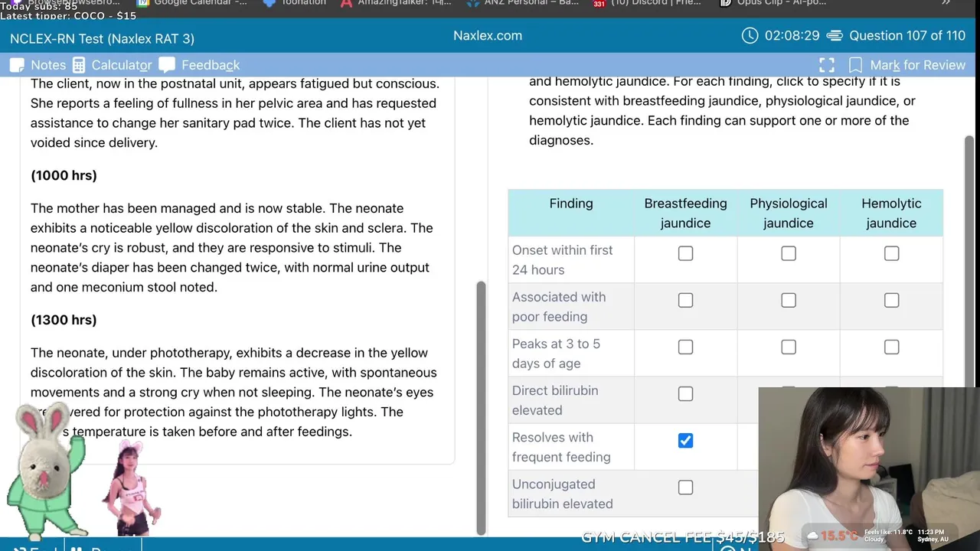This screenshot has width=980, height=551.
Task: Select the Google Calendar browser tab
Action: [x=193, y=3]
